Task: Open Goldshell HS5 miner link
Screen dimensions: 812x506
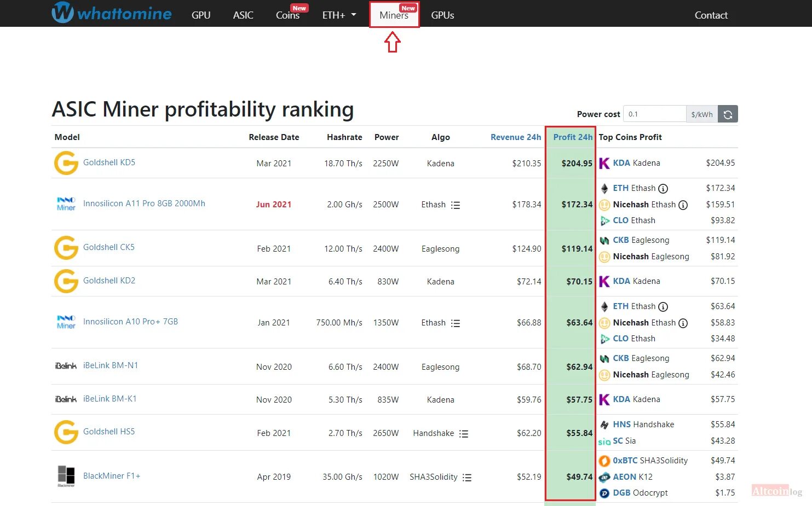Action: pos(109,432)
